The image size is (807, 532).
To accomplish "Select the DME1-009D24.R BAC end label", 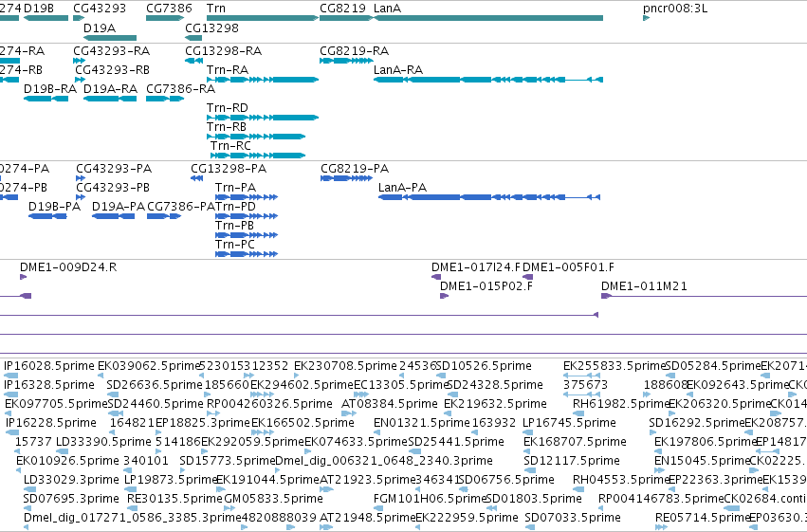I will [68, 267].
